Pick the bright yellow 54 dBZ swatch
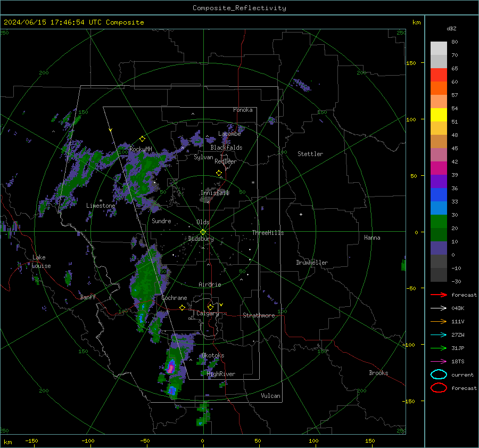 (x=439, y=115)
